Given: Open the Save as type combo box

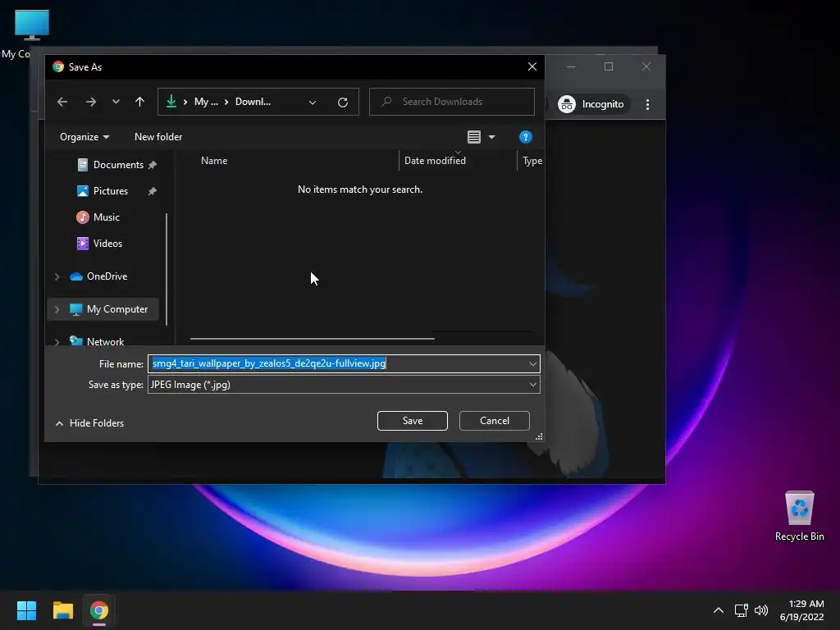Looking at the screenshot, I should coord(344,385).
